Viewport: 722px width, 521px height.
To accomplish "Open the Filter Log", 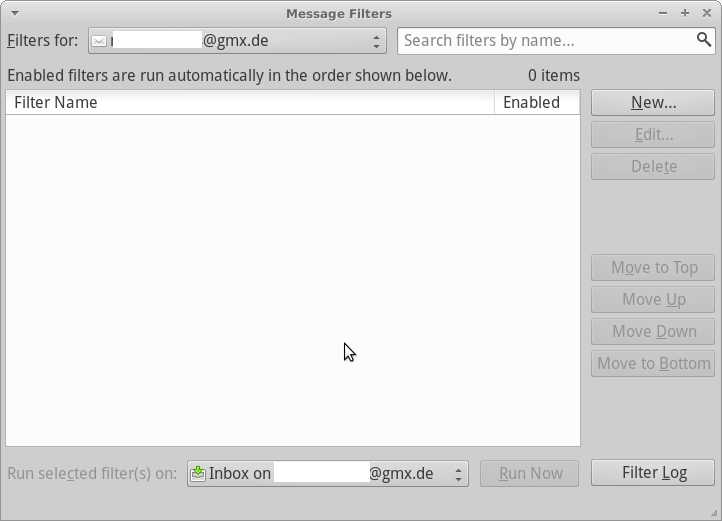I will pyautogui.click(x=653, y=473).
